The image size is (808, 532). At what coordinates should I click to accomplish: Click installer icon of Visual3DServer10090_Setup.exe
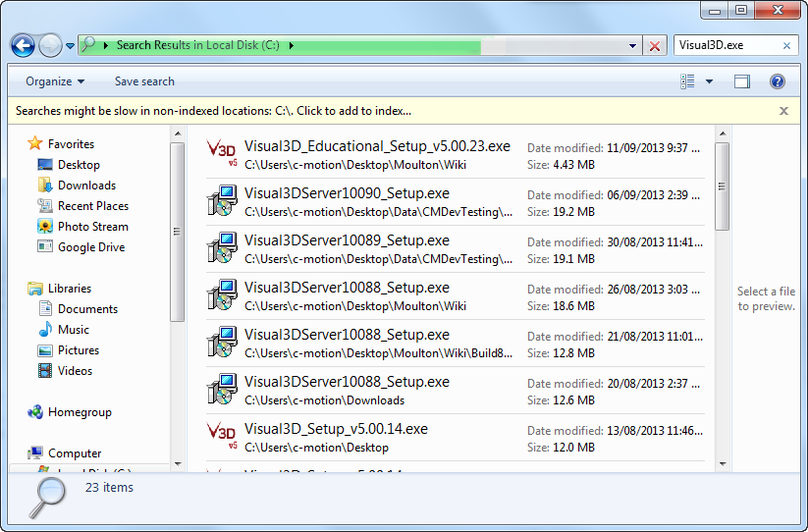click(x=222, y=200)
